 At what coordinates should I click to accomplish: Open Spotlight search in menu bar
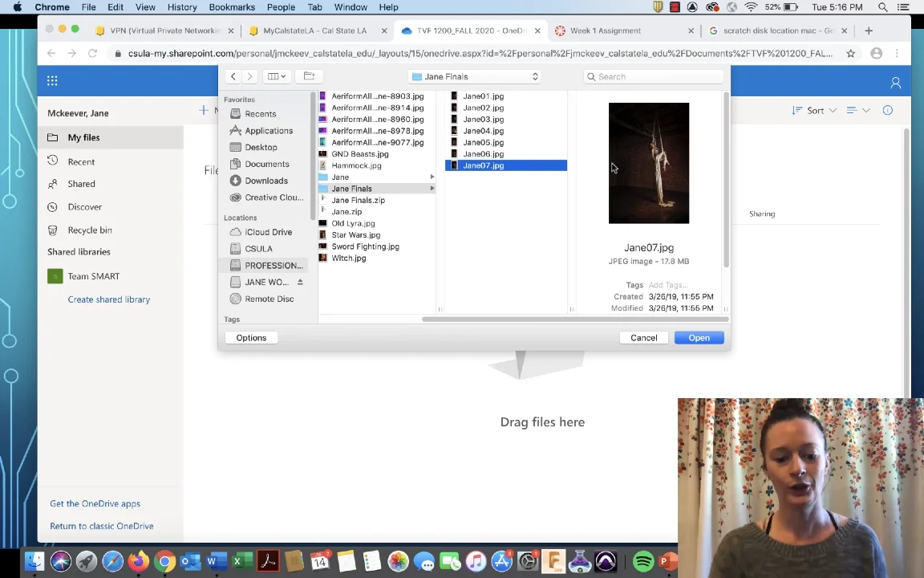coord(882,7)
